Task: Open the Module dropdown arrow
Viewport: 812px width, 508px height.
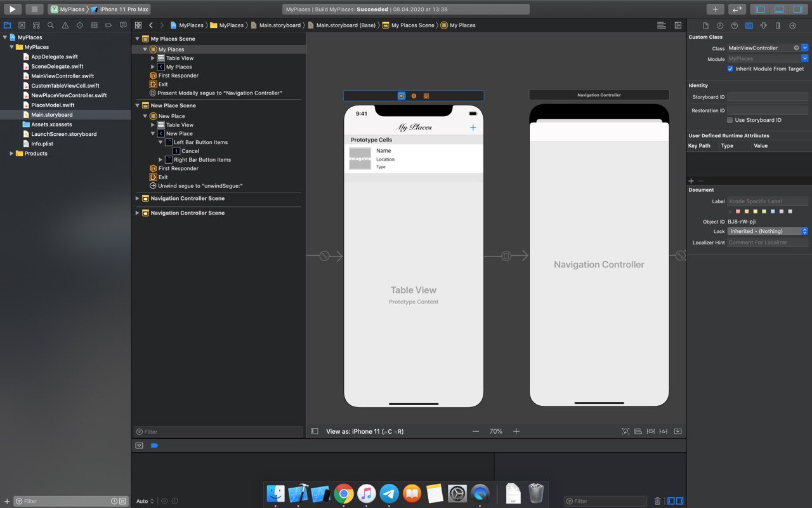Action: [804, 58]
